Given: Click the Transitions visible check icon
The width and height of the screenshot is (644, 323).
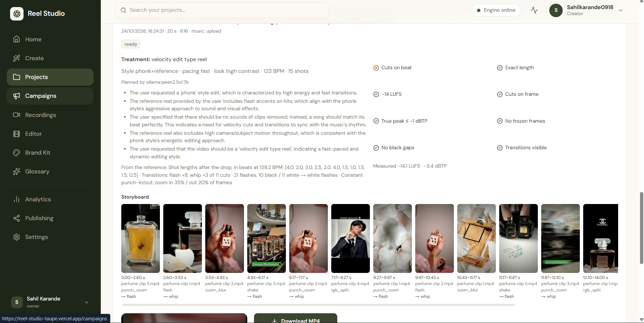Looking at the screenshot, I should point(500,148).
